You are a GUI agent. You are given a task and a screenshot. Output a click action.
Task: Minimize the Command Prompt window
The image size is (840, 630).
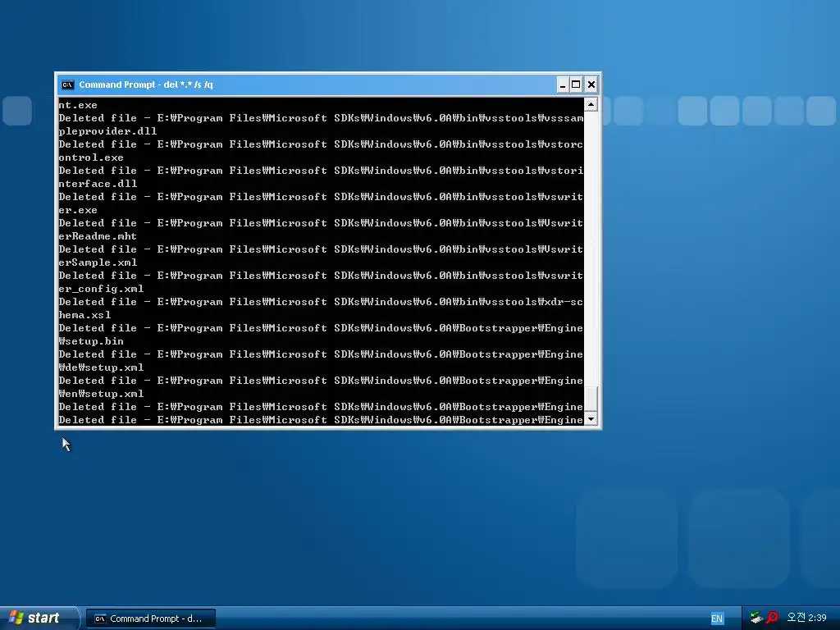(x=563, y=84)
